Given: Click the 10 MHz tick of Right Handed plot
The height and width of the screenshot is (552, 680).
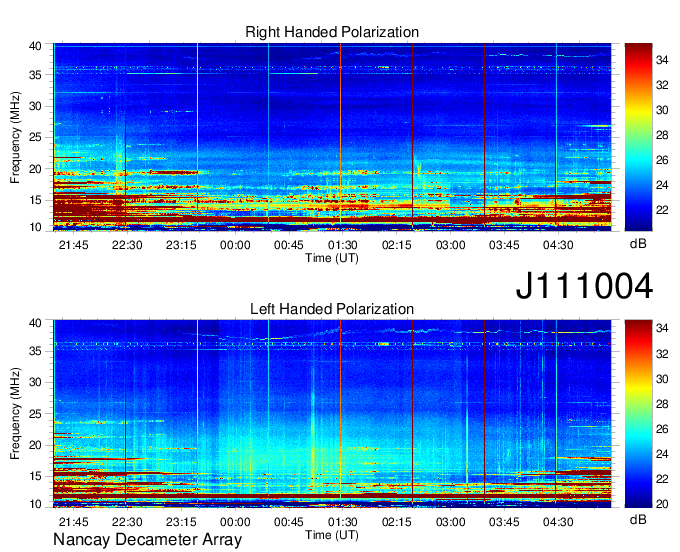Looking at the screenshot, I should (35, 227).
